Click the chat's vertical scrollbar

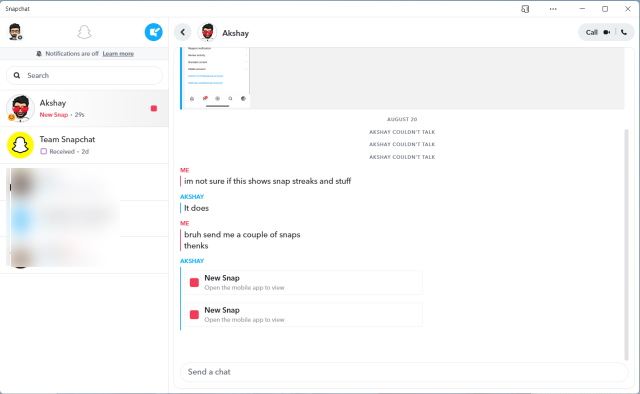tap(627, 244)
